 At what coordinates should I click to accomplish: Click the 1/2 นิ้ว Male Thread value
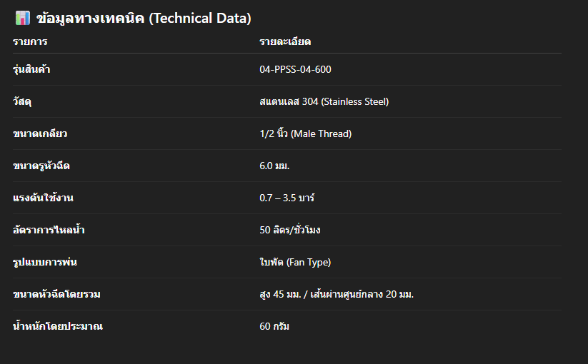305,133
